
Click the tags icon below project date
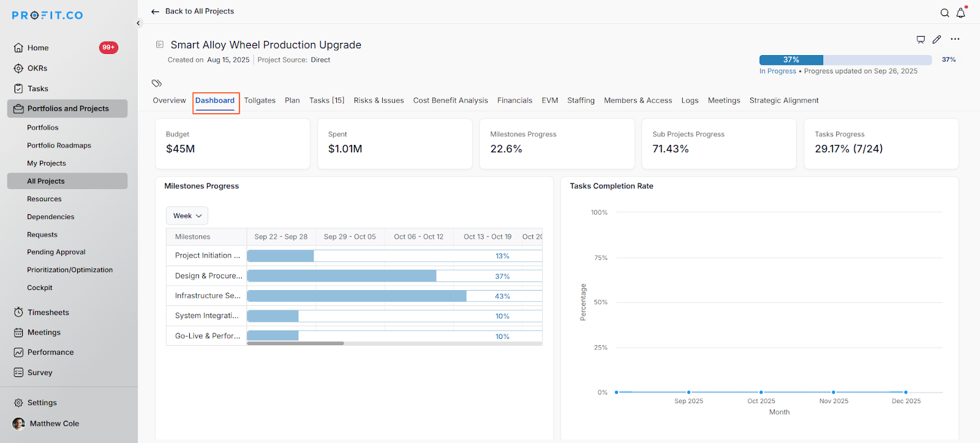pos(157,83)
